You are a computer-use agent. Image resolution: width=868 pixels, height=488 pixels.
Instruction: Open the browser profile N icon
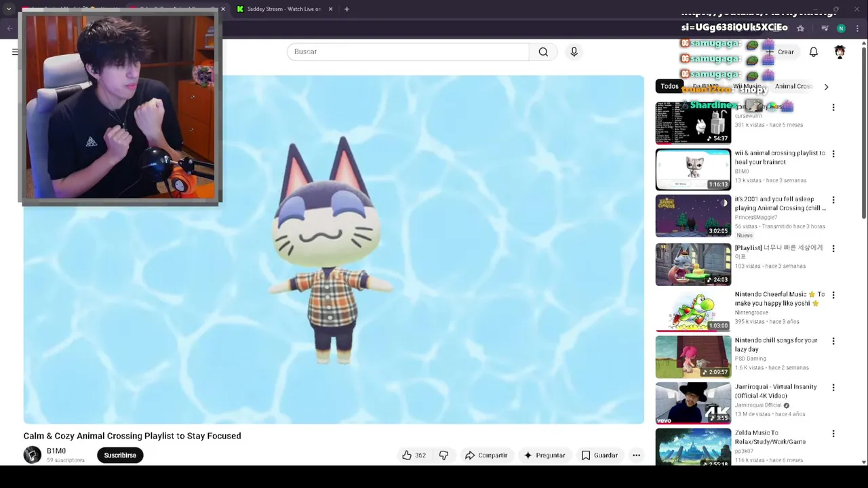click(x=841, y=28)
